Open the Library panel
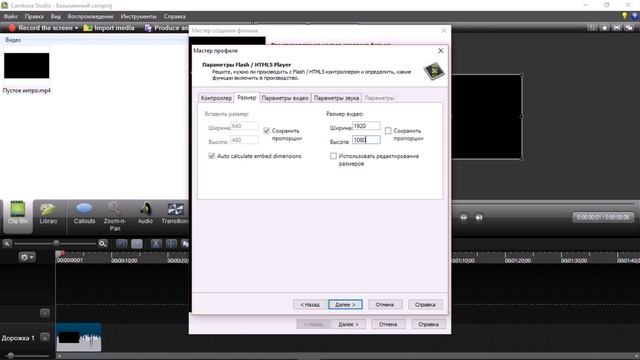The height and width of the screenshot is (360, 640). (48, 213)
